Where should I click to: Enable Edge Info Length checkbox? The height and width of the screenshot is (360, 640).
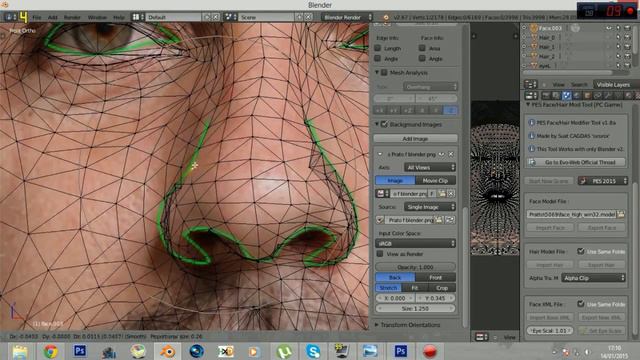point(378,48)
